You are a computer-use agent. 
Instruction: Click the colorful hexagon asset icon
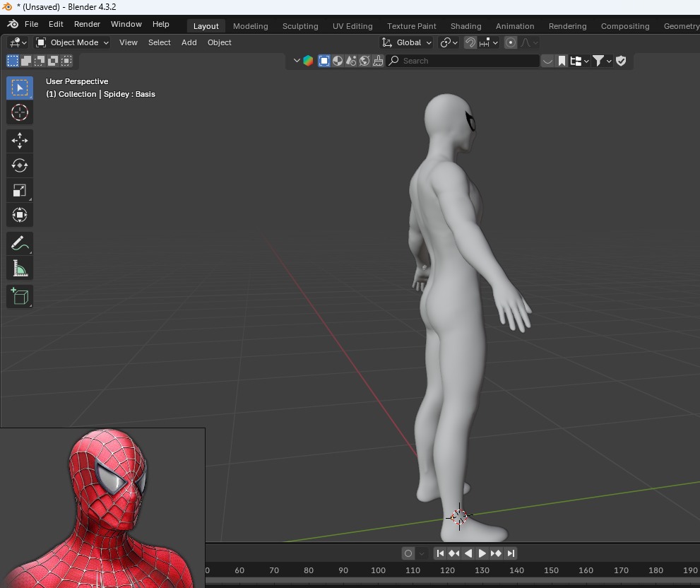tap(308, 61)
